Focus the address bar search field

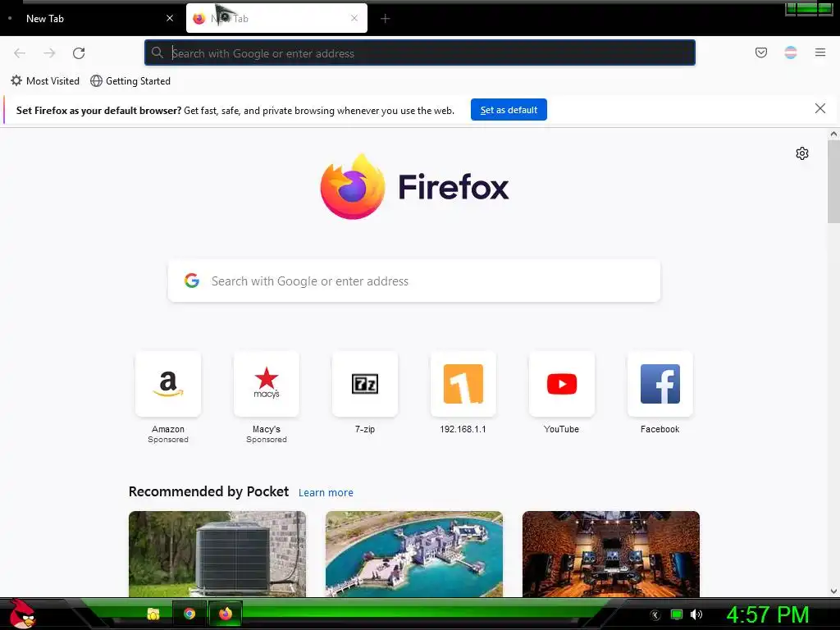point(420,53)
